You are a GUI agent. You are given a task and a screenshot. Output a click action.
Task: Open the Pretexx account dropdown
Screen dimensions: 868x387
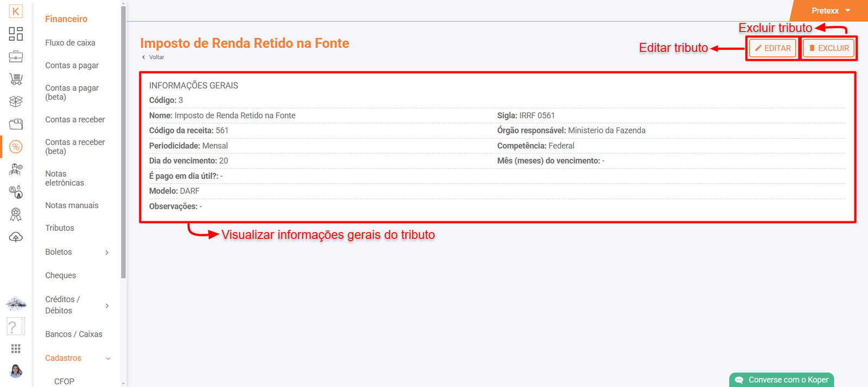pyautogui.click(x=831, y=11)
